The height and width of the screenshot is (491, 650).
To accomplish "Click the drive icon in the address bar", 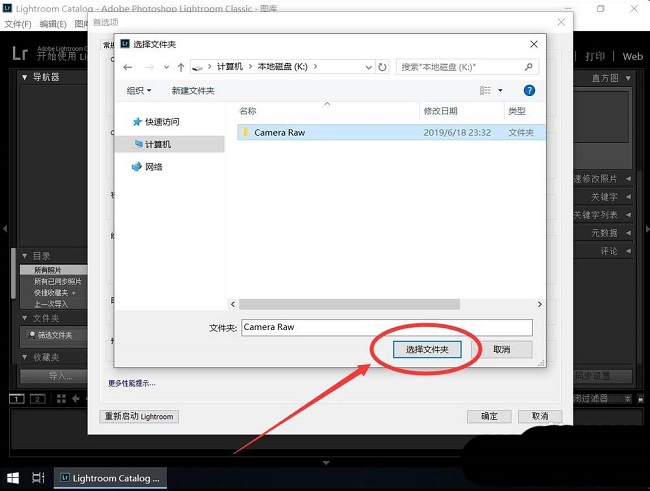I will tap(198, 67).
